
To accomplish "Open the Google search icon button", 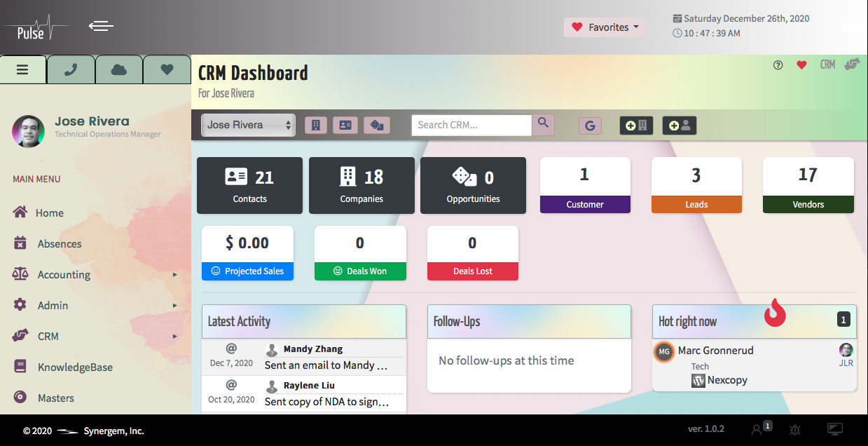I will 590,126.
